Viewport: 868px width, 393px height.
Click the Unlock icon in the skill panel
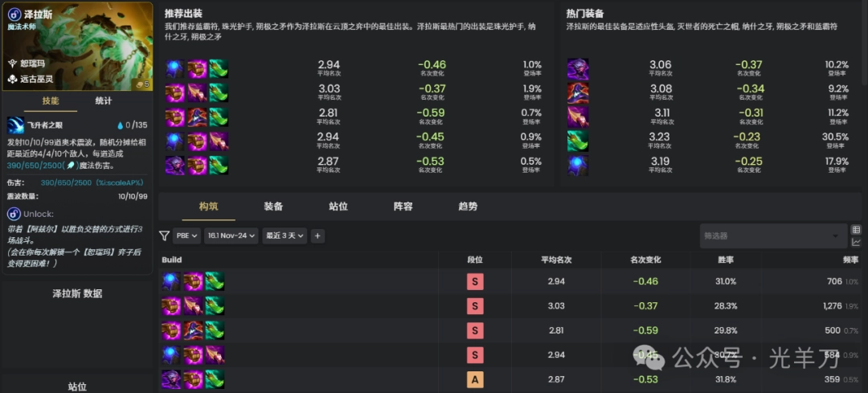pos(14,214)
